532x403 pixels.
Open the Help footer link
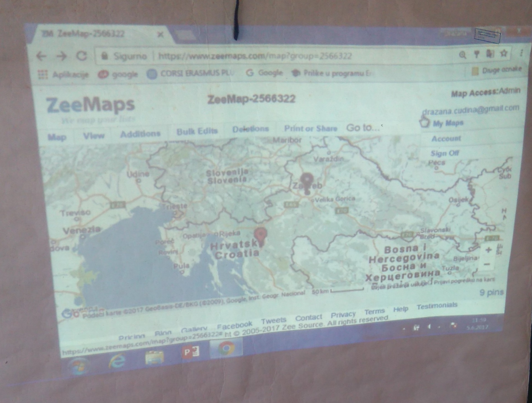[x=401, y=309]
